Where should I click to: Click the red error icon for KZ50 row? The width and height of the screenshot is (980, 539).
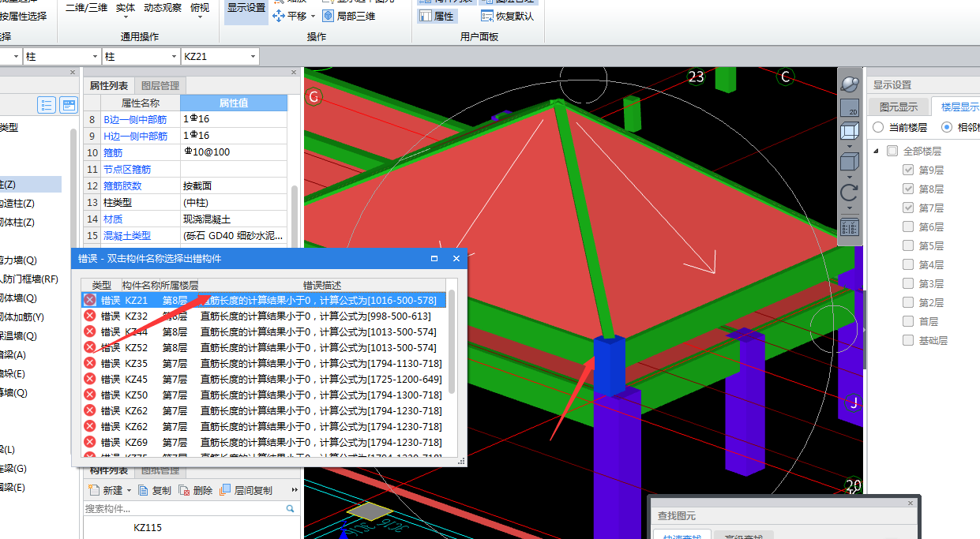(90, 395)
